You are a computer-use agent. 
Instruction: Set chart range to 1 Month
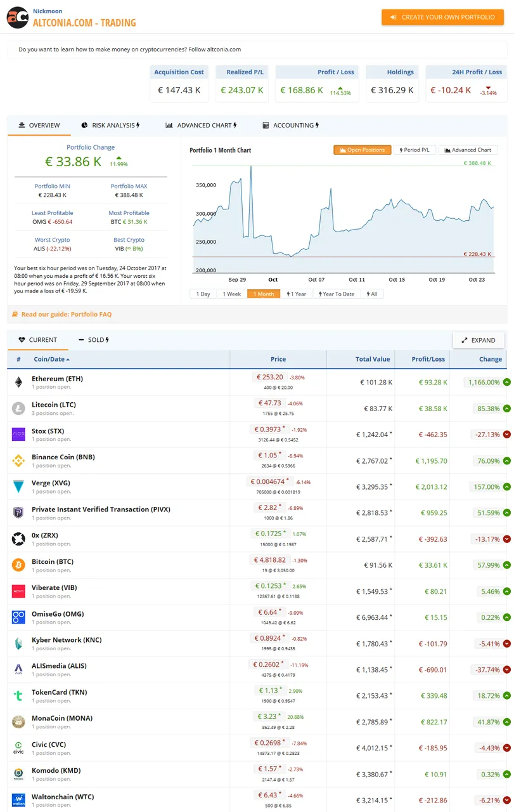pos(264,294)
